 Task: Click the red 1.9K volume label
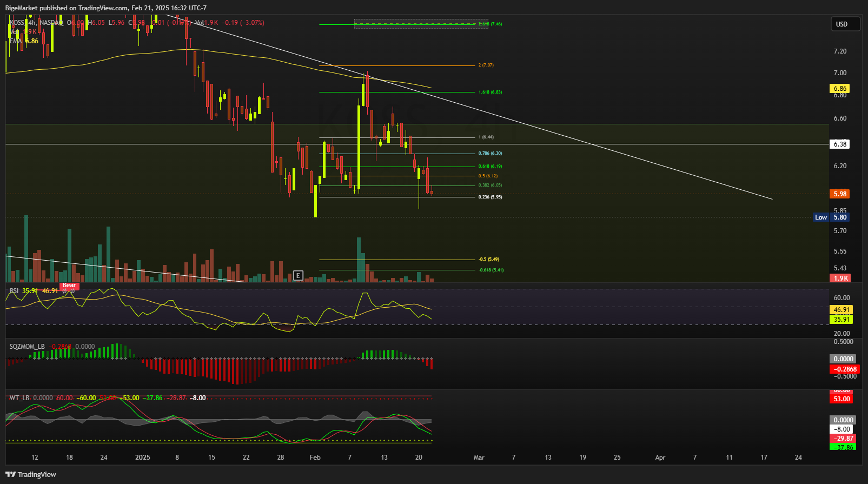pyautogui.click(x=840, y=278)
